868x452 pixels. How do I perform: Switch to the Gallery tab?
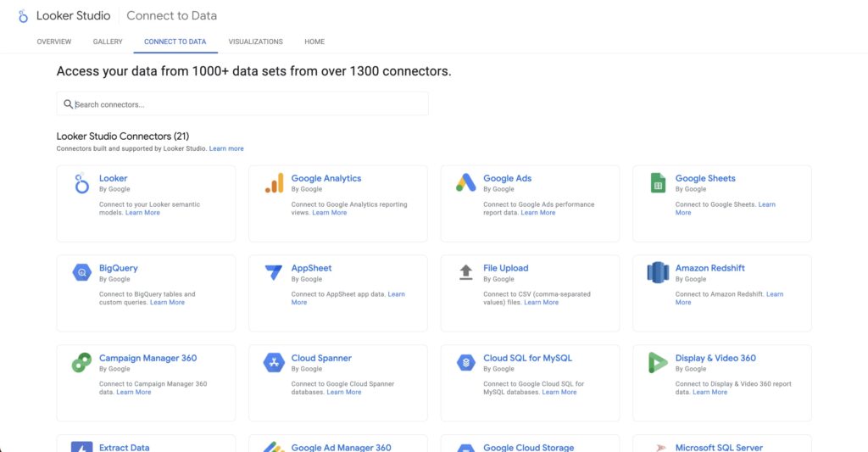pos(108,42)
